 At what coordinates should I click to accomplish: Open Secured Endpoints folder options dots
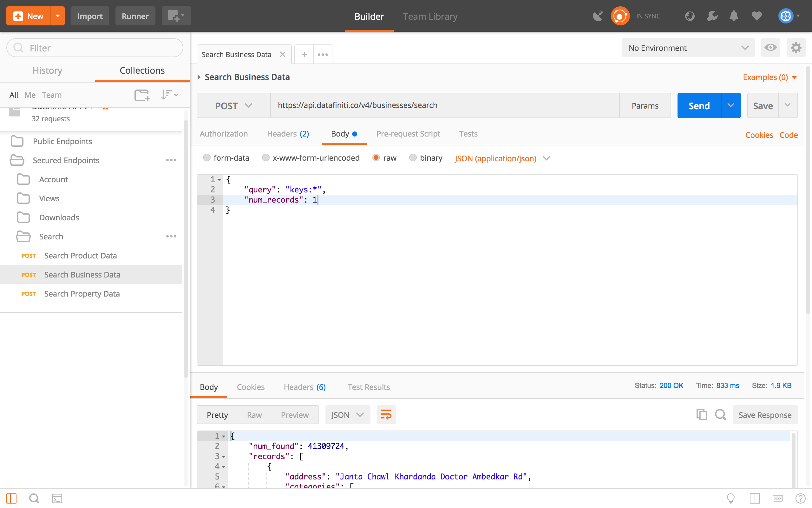tap(171, 160)
